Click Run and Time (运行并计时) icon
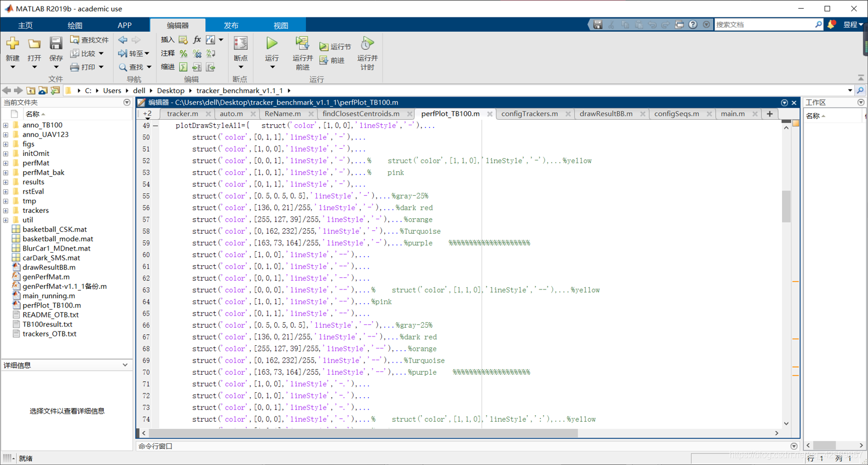The height and width of the screenshot is (465, 868). 367,43
